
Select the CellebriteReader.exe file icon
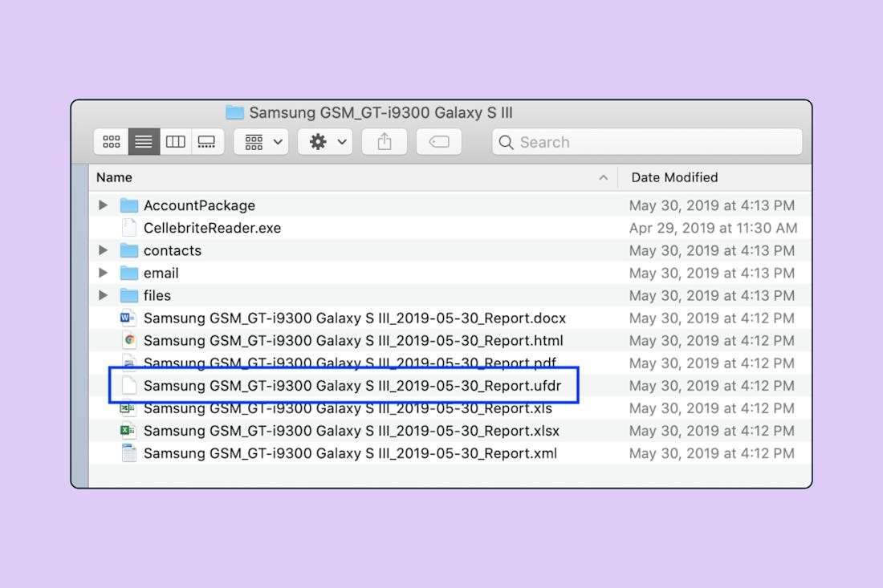(x=129, y=228)
